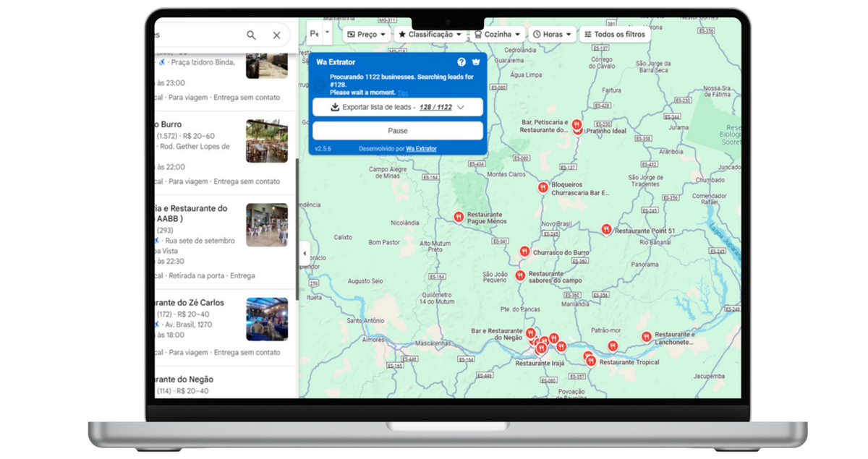Image resolution: width=868 pixels, height=459 pixels.
Task: Open the arrow dropdown beside Pt
Action: click(x=327, y=32)
